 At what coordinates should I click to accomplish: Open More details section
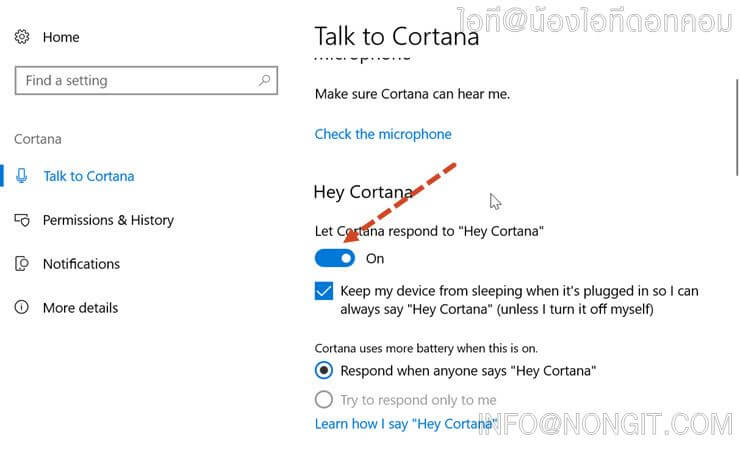[x=80, y=308]
